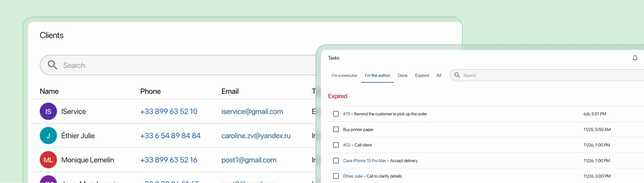Image resolution: width=644 pixels, height=183 pixels.
Task: Check the task #15 remind customer checkbox
Action: click(336, 114)
